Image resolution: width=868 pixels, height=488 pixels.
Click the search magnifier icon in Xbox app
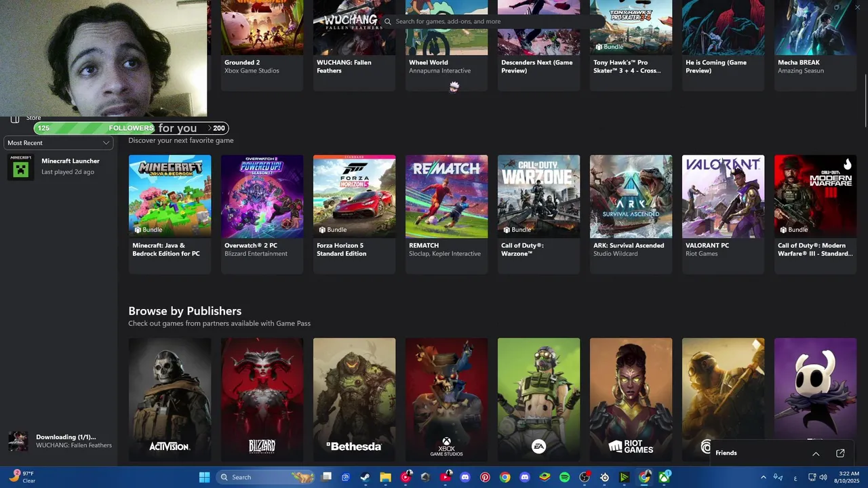tap(388, 22)
